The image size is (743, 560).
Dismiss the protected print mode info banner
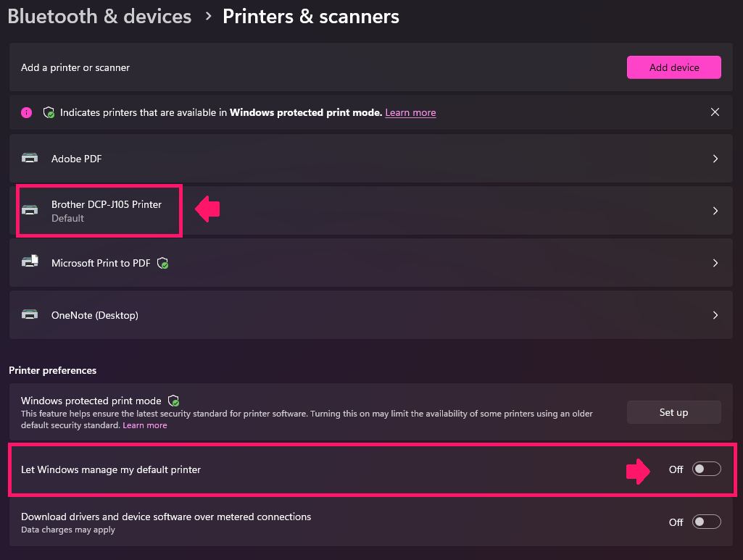coord(715,112)
